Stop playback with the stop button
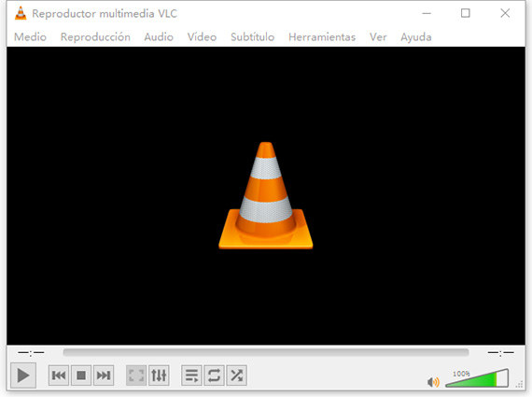The width and height of the screenshot is (532, 397). (x=81, y=376)
